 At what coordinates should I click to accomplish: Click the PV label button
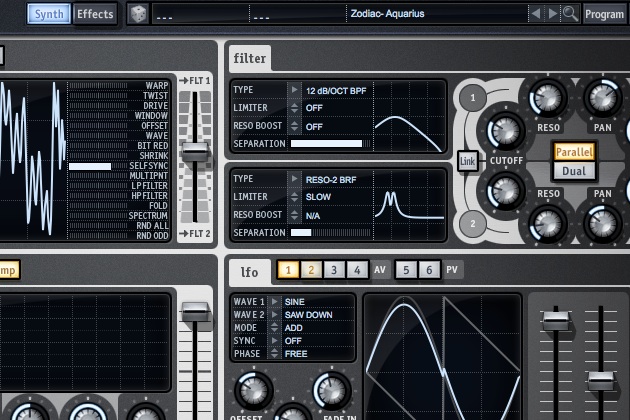[x=452, y=270]
